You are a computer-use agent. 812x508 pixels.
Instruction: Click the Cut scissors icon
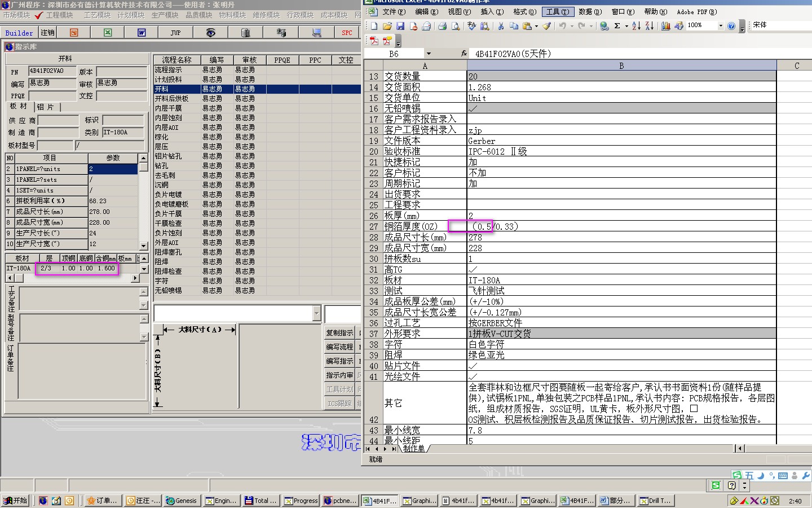pyautogui.click(x=500, y=26)
